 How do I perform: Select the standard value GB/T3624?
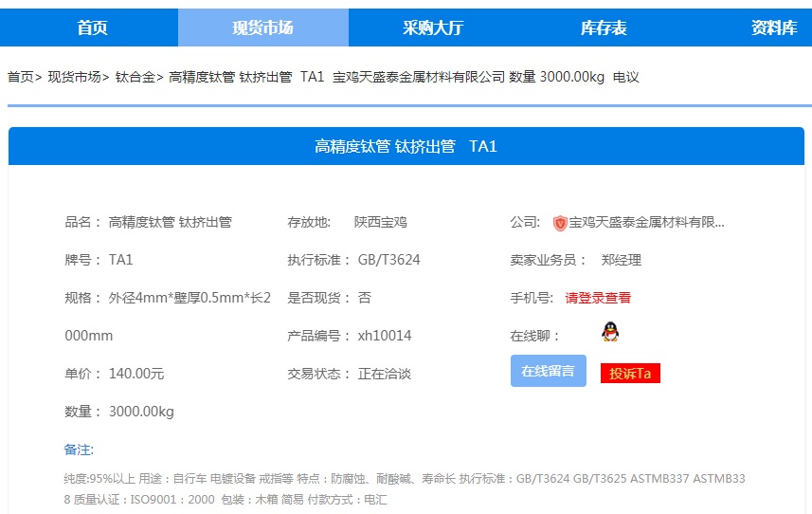click(x=388, y=260)
